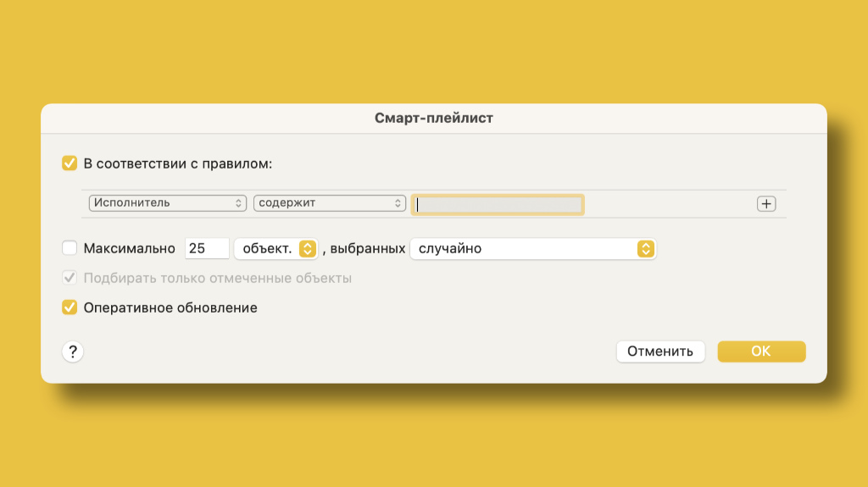Image resolution: width=868 pixels, height=487 pixels.
Task: Confirm the smart playlist with OK
Action: coord(761,351)
